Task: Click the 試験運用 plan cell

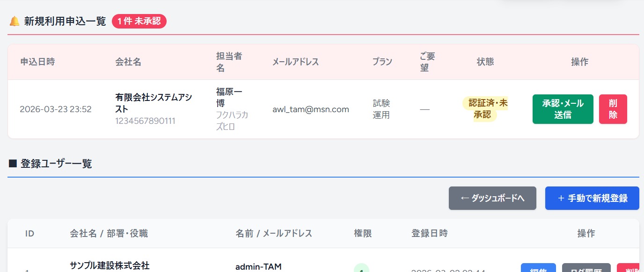Action: 381,109
